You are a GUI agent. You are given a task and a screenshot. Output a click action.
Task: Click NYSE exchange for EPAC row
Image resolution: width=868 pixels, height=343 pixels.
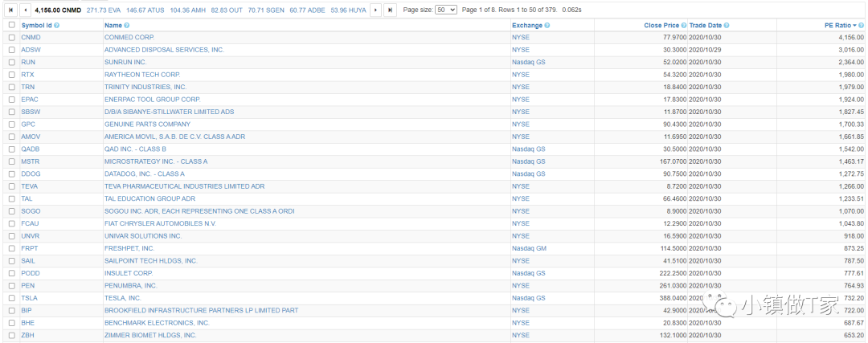(521, 100)
